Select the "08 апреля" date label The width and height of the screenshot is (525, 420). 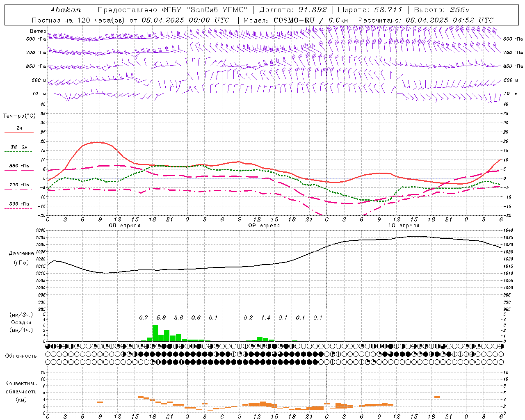pos(125,226)
